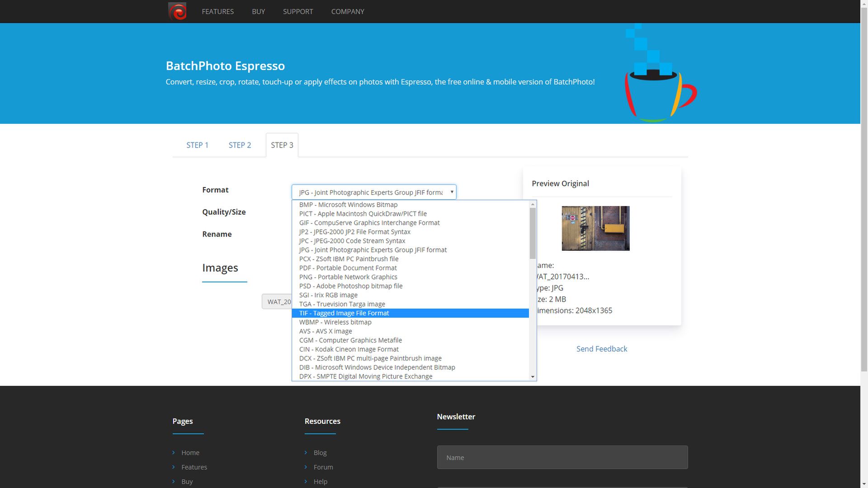Select PDF - Portable Document Format
868x488 pixels.
coord(410,268)
